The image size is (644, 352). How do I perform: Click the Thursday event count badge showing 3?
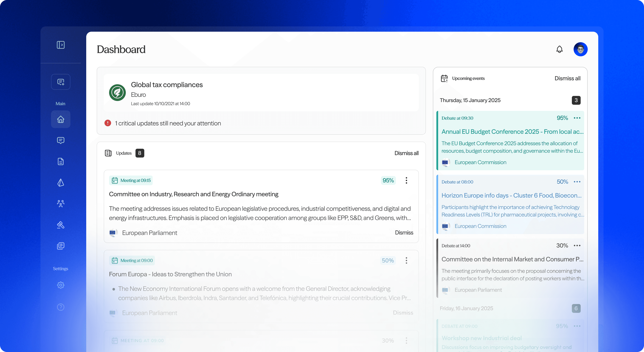[576, 100]
